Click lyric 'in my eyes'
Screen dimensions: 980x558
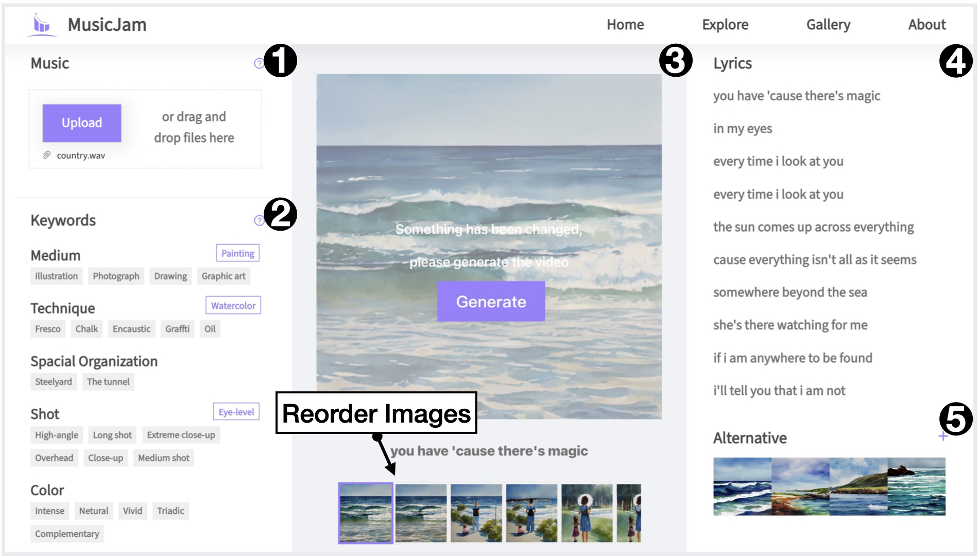pyautogui.click(x=742, y=129)
